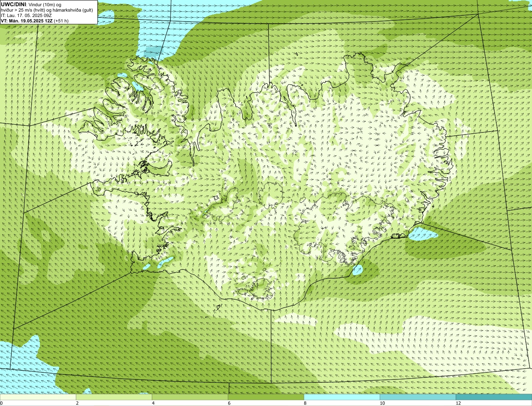Click the title line 'UWC/DINI: Vindur (10m) og'

(x=31, y=4)
